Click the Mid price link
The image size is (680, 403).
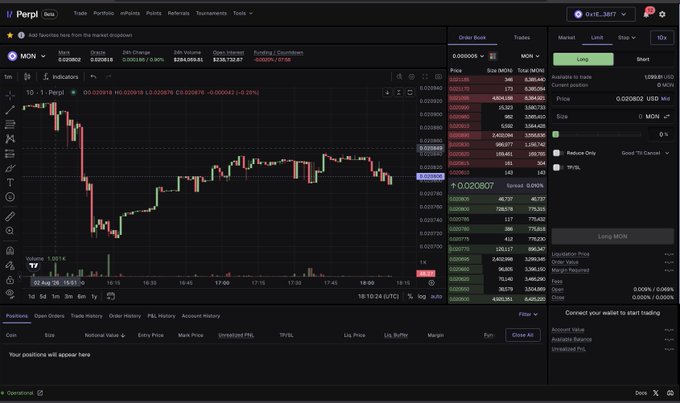665,99
